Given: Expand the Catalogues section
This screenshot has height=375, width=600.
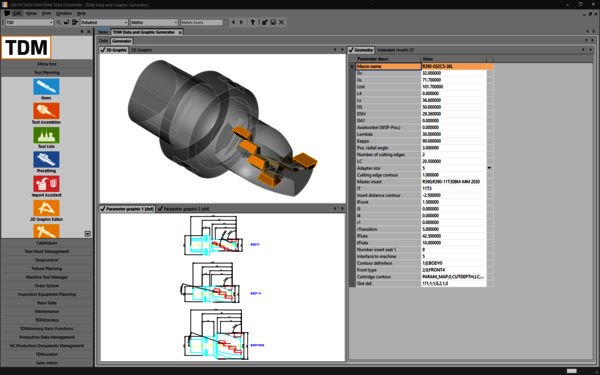Looking at the screenshot, I should (x=47, y=243).
